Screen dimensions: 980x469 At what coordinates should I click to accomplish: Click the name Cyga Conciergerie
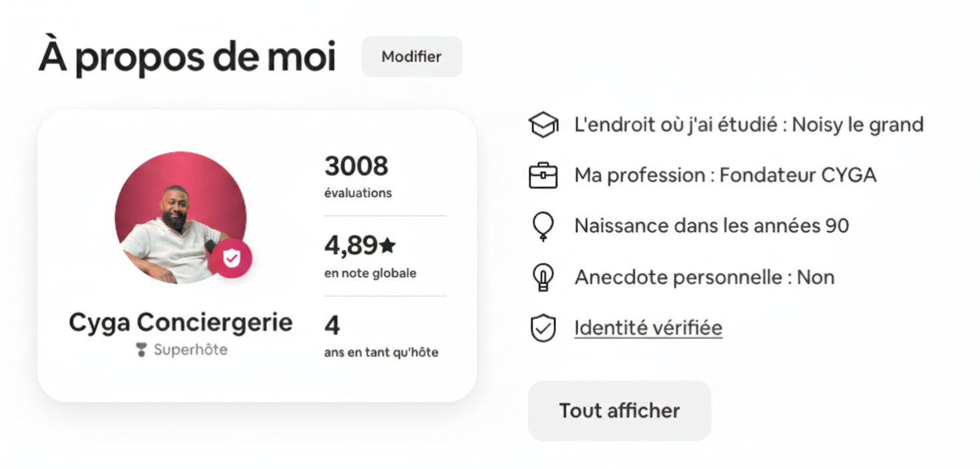[180, 322]
